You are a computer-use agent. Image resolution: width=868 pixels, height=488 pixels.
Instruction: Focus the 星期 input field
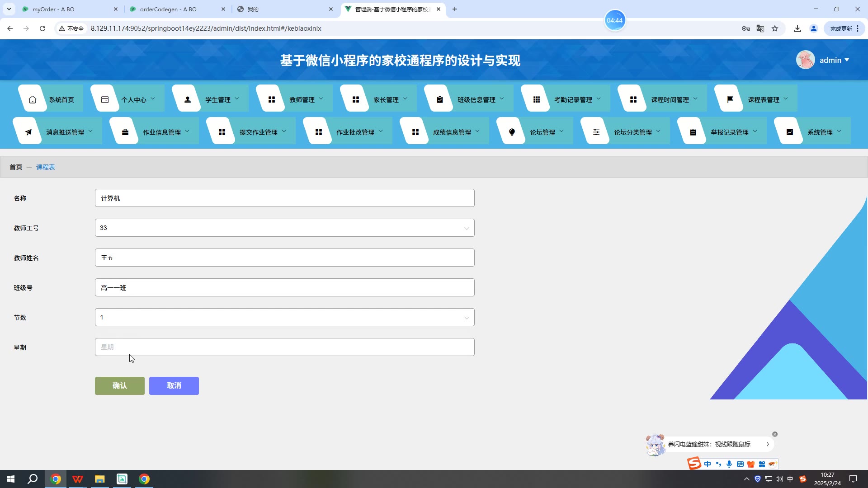pos(284,347)
